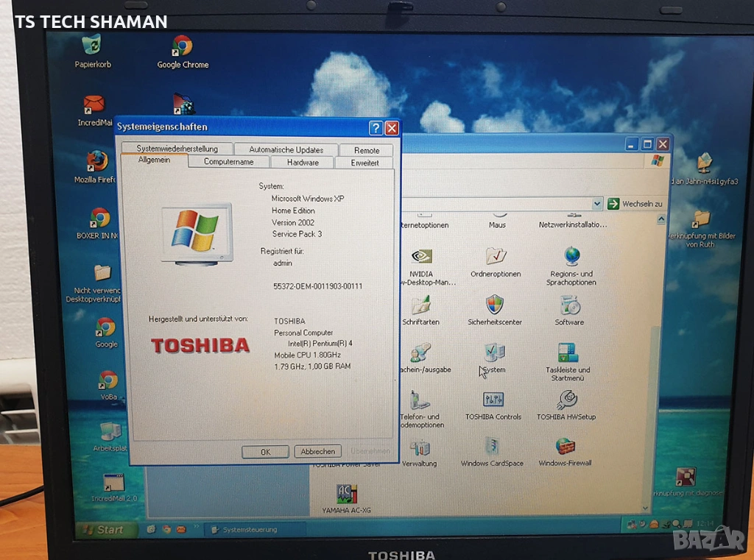
Task: Click the Start button on taskbar
Action: pyautogui.click(x=105, y=529)
